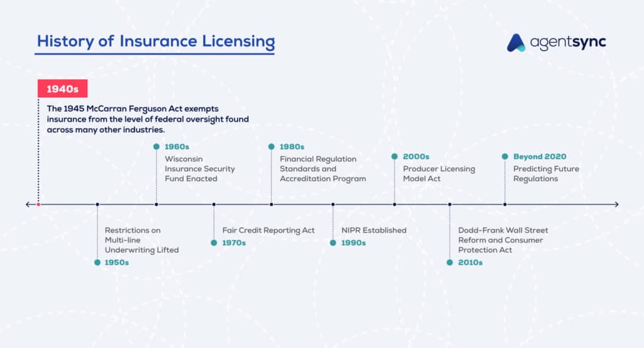Click the History of Insurance Licensing title

155,42
